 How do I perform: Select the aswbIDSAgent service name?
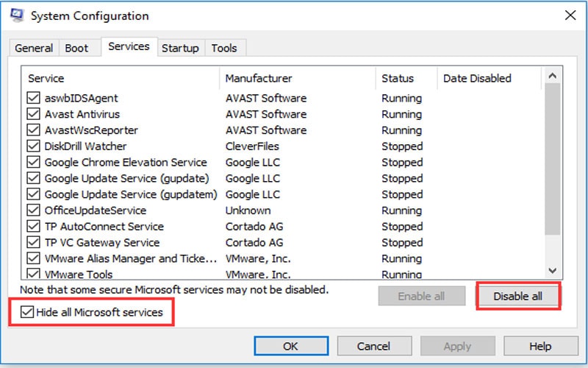(81, 98)
